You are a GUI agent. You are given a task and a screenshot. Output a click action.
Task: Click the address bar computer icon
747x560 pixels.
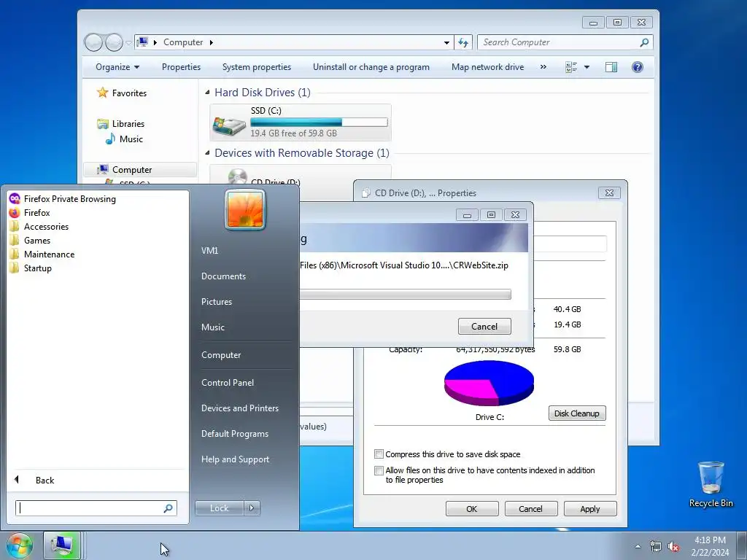point(142,42)
